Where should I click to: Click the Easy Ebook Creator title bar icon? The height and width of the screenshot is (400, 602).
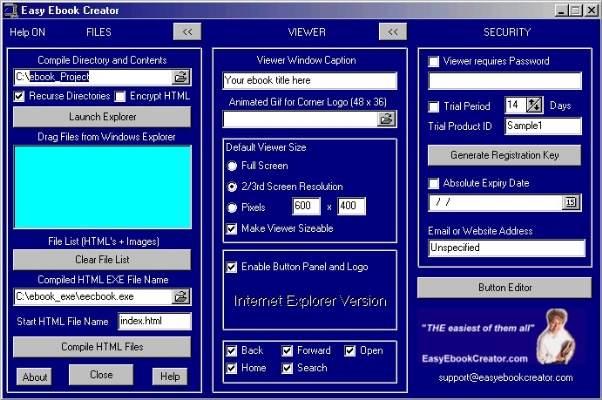[10, 10]
